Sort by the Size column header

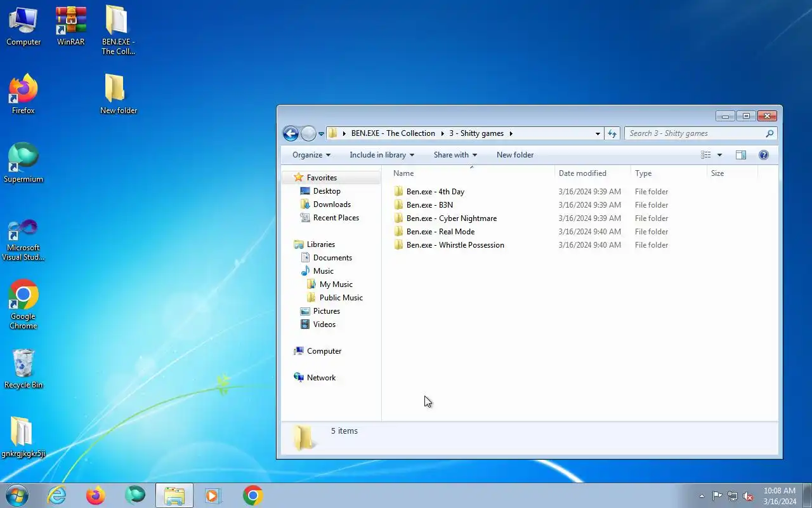(732, 173)
